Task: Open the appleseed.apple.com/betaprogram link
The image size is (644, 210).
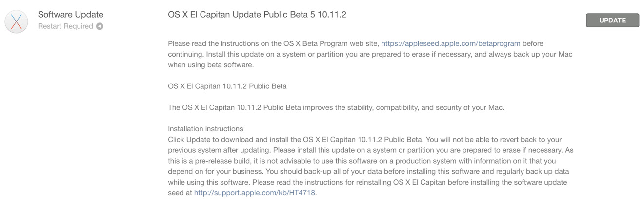Action: (451, 43)
